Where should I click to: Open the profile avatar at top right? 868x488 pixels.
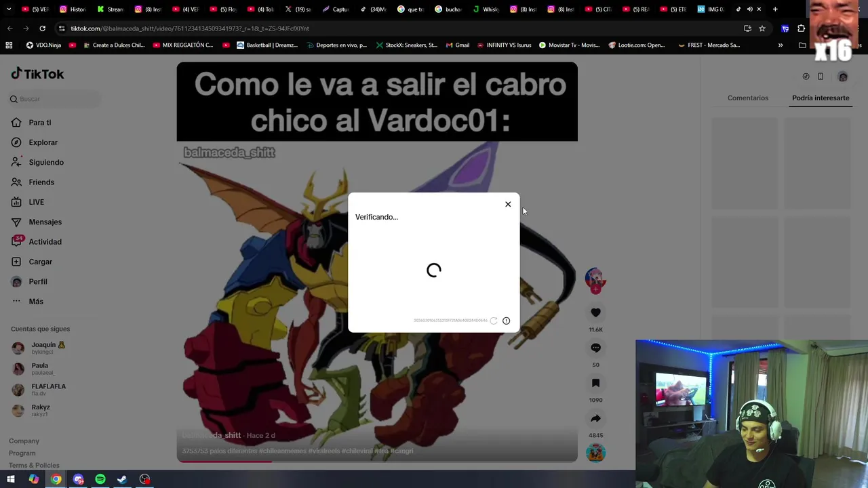pos(843,77)
